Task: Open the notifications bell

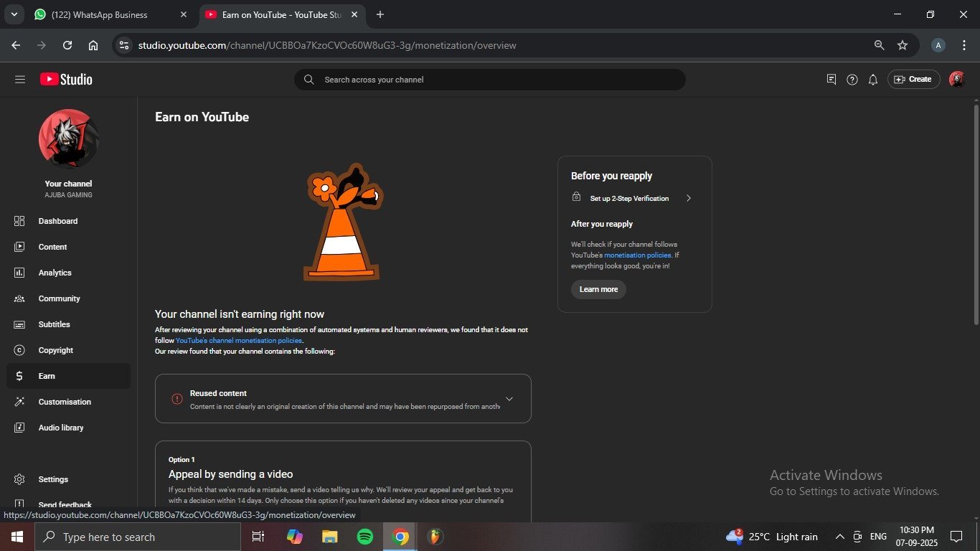Action: pos(872,80)
